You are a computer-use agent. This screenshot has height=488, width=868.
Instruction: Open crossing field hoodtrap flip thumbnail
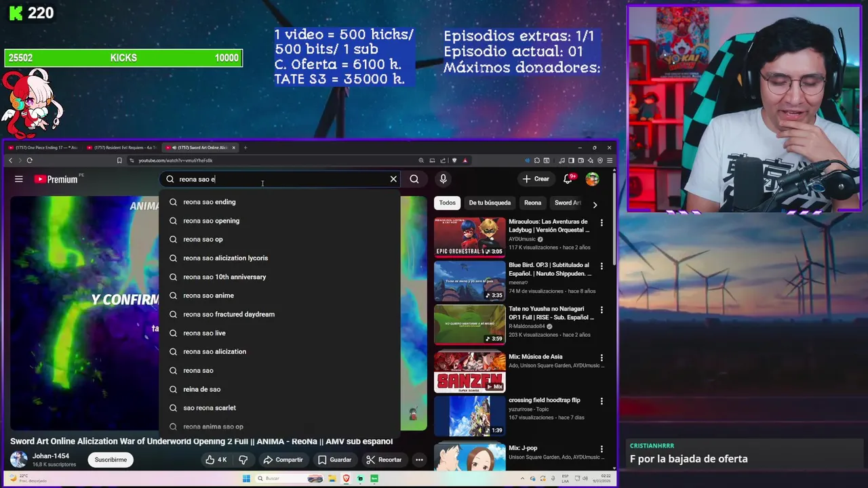click(x=470, y=415)
